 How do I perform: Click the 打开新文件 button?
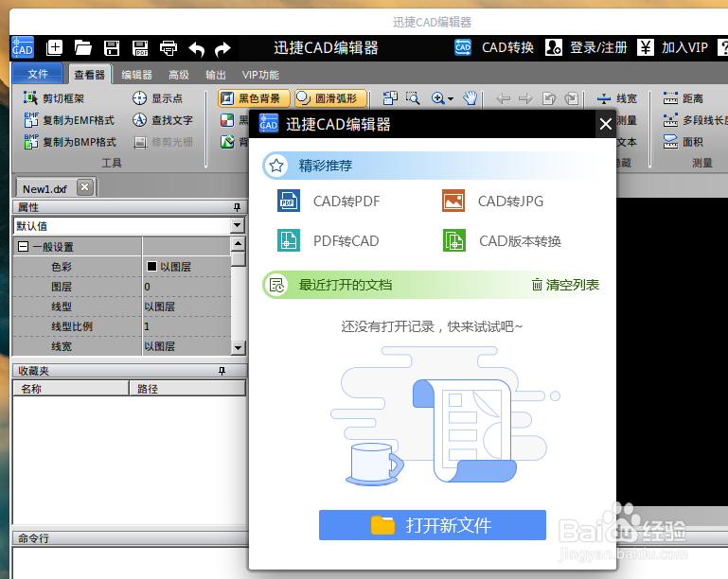point(433,525)
